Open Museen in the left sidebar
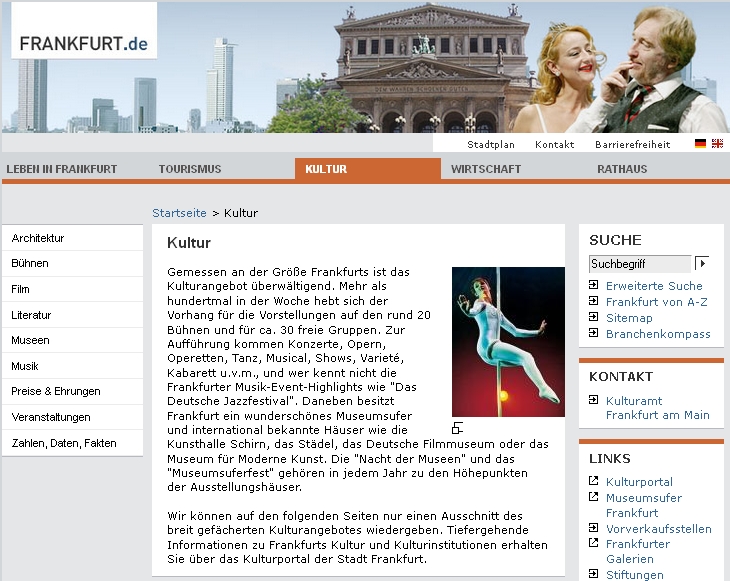Screen dimensions: 730x581 point(31,340)
